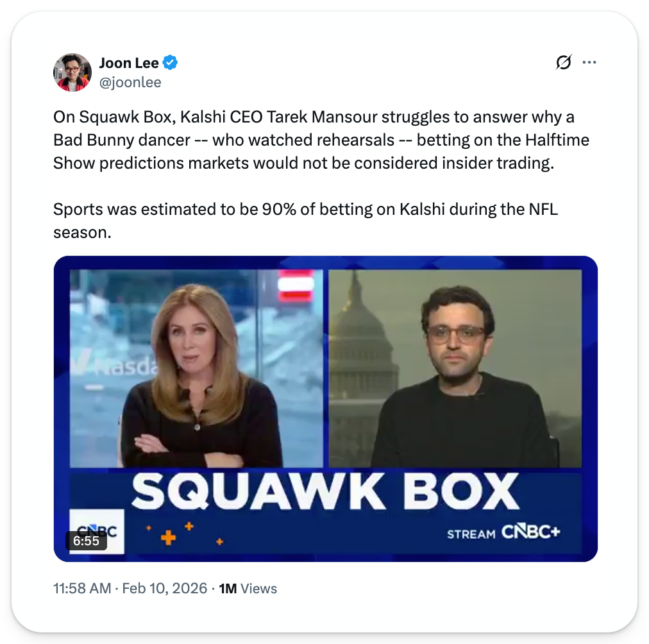Click the tweet paragraph about Kalshi CEO
The image size is (649, 644).
point(321,140)
